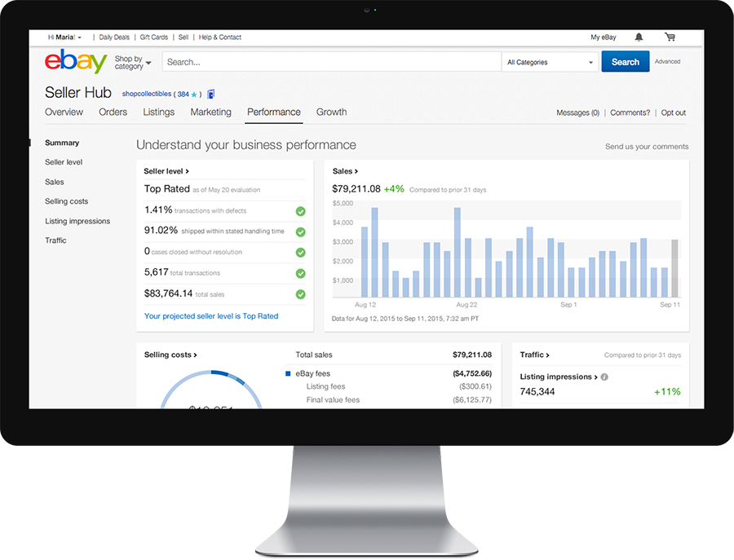Expand the Traffic card heading
The width and height of the screenshot is (734, 560).
point(534,355)
